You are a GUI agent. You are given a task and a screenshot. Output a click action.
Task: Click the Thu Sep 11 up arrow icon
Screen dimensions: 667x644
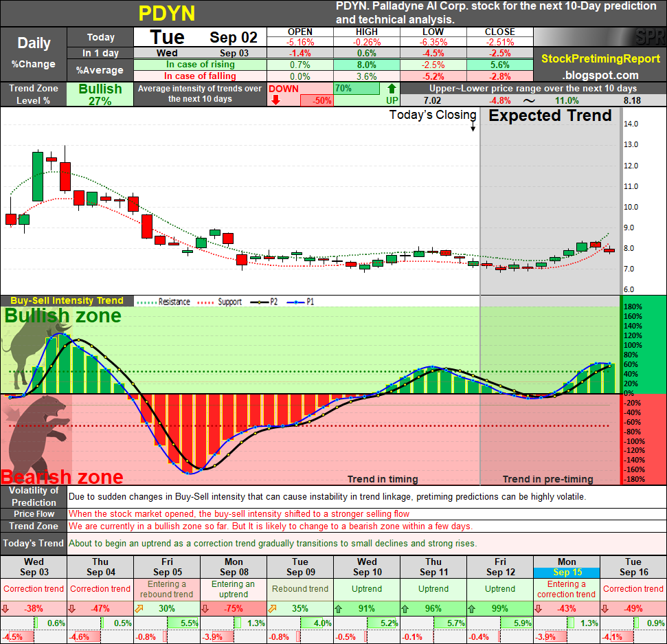405,609
